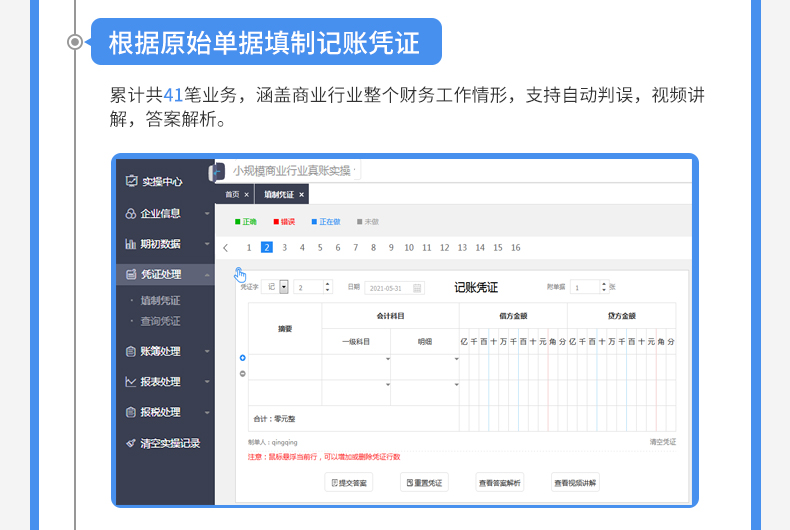
Task: Click the 附单据 count stepper arrows
Action: click(604, 287)
